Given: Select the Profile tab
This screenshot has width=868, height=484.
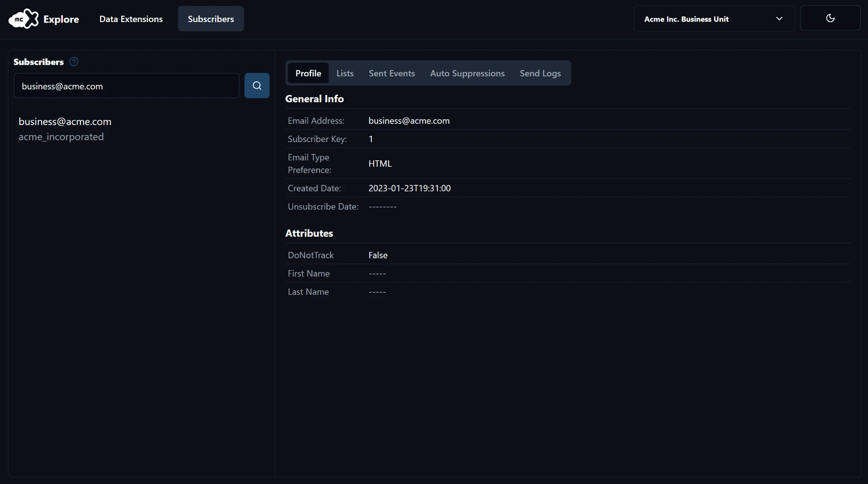Looking at the screenshot, I should click(x=308, y=73).
